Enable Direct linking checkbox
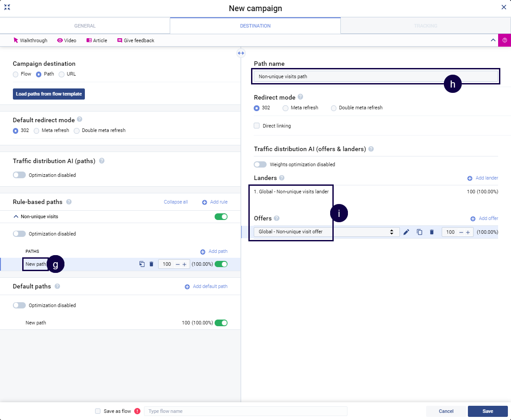511x420 pixels. (x=257, y=126)
